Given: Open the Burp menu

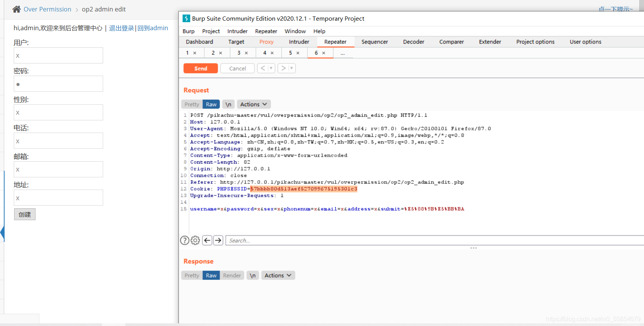Looking at the screenshot, I should click(188, 31).
